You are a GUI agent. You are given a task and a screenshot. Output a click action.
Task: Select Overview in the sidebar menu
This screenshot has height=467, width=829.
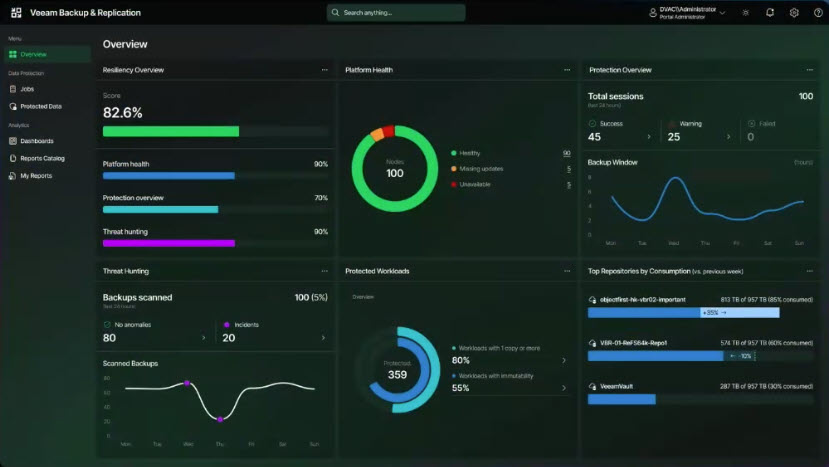(x=48, y=54)
